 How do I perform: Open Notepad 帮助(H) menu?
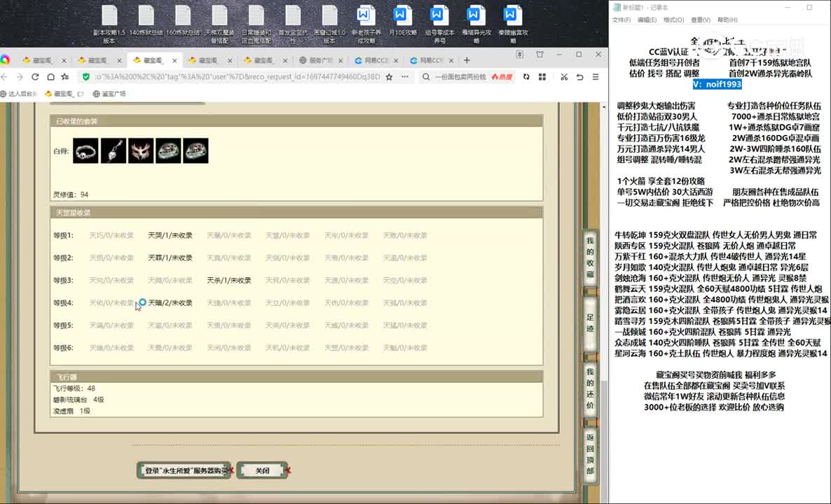(x=727, y=20)
